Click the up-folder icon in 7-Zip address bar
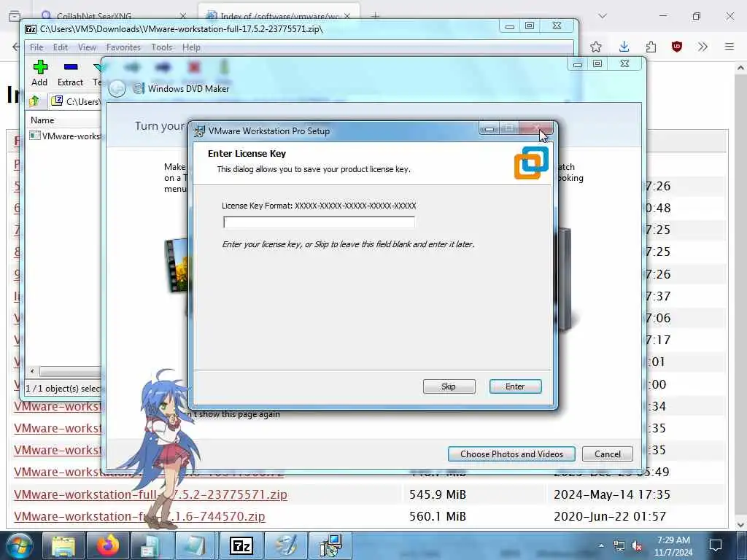The image size is (747, 560). tap(34, 101)
